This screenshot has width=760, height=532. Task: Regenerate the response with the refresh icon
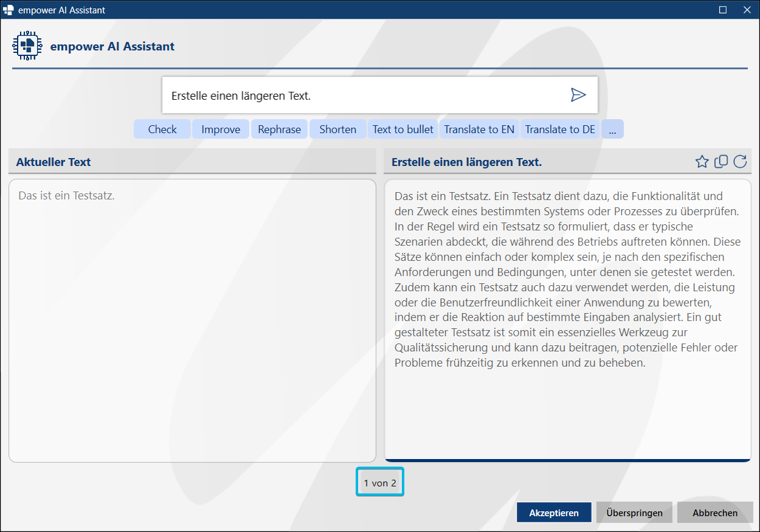click(740, 162)
